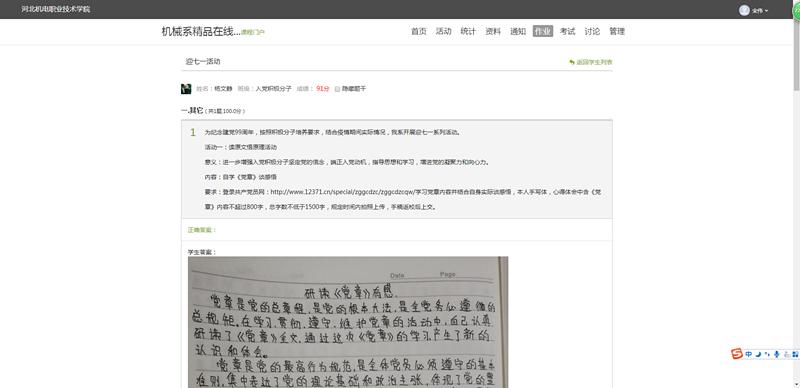Open the 讨论 navigation item
The image size is (800, 388).
[592, 31]
